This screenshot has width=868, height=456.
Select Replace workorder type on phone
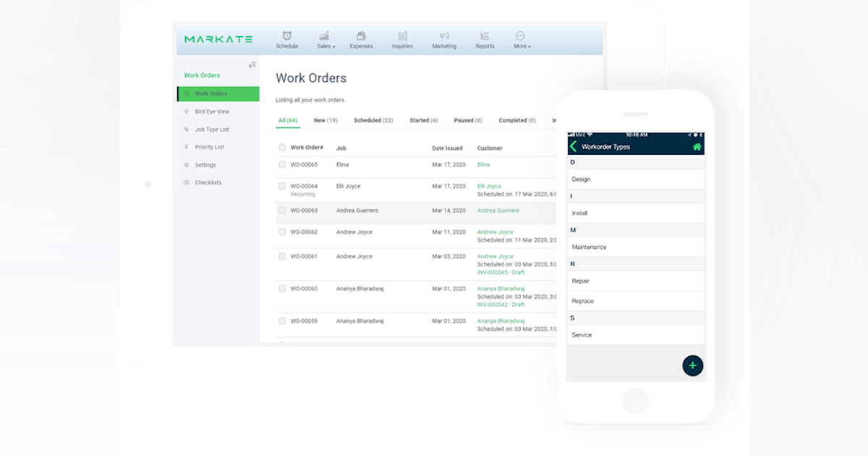click(x=636, y=301)
